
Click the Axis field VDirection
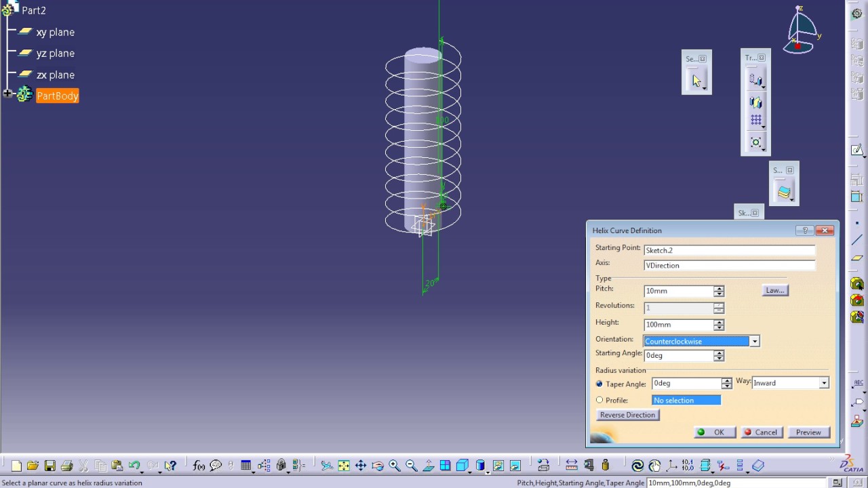[729, 265]
